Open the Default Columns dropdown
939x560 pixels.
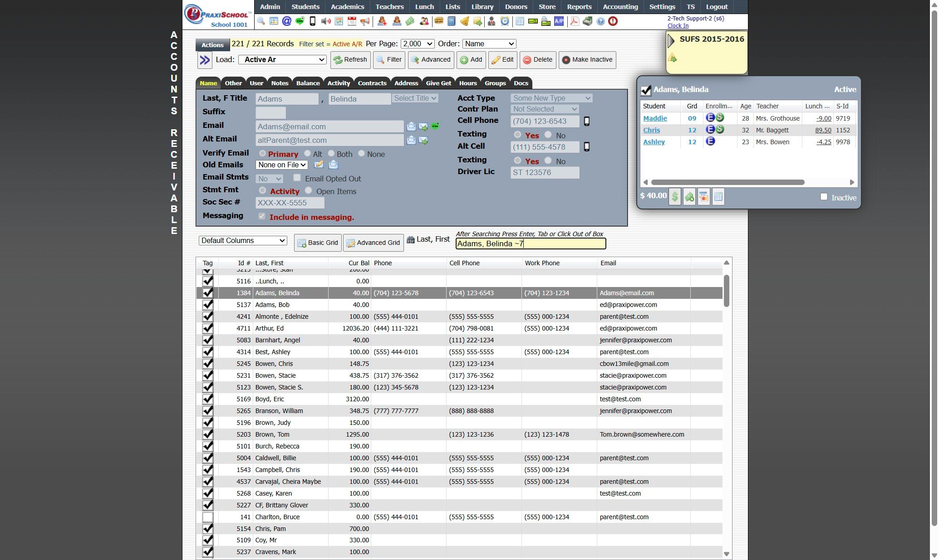pos(243,241)
